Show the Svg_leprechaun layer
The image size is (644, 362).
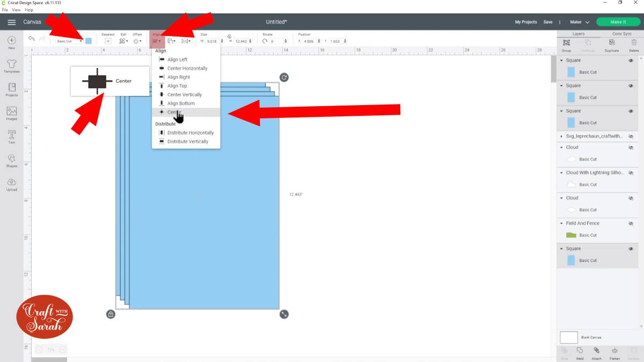click(x=631, y=137)
